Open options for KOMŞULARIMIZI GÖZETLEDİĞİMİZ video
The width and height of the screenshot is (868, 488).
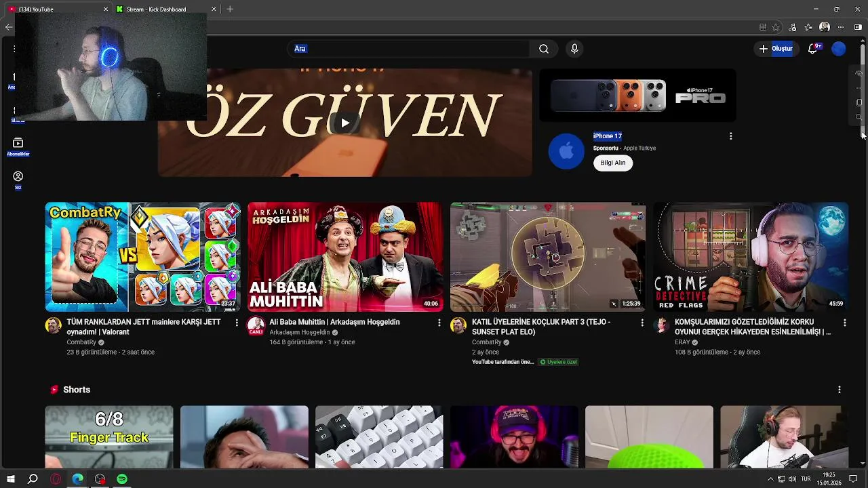844,323
